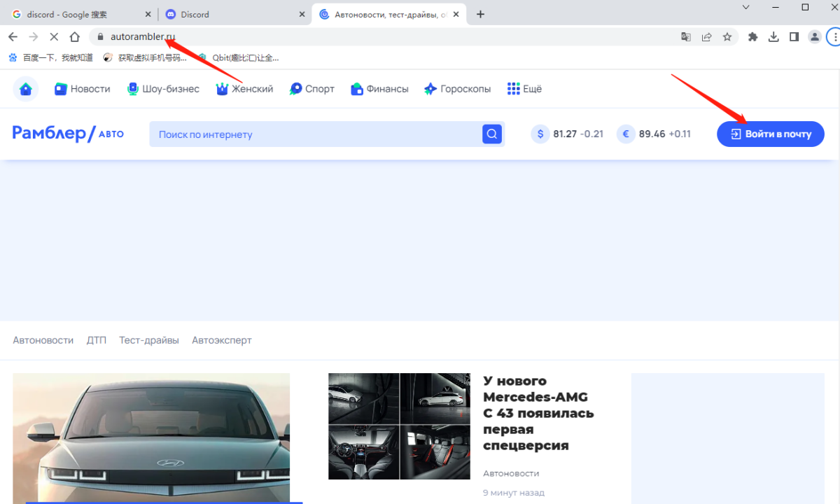The image size is (840, 504).
Task: Click the browser forward arrow
Action: [34, 37]
